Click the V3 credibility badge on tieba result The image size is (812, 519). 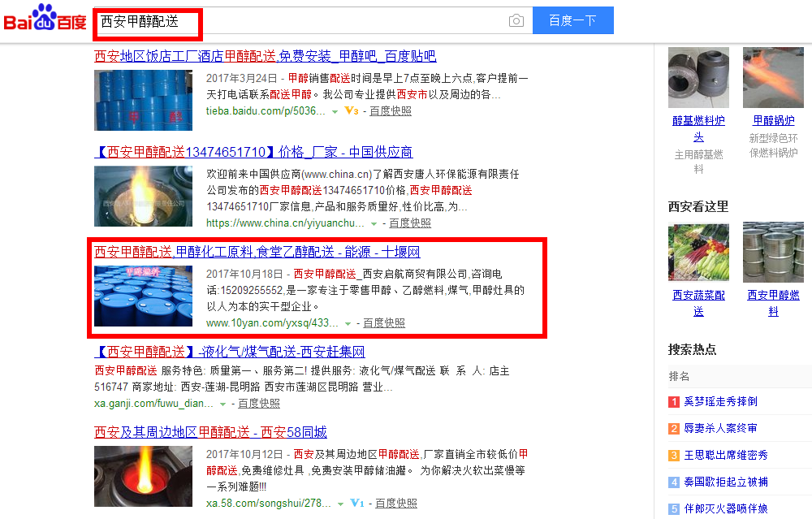click(x=352, y=110)
